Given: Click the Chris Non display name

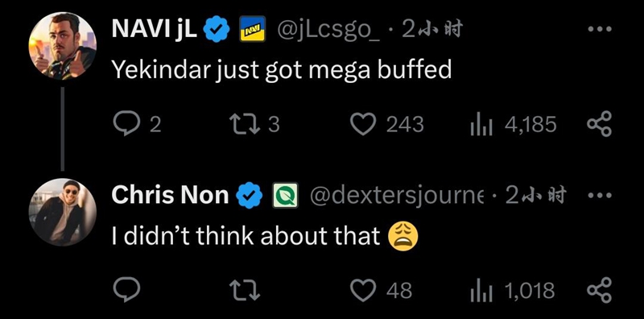Looking at the screenshot, I should [x=170, y=195].
